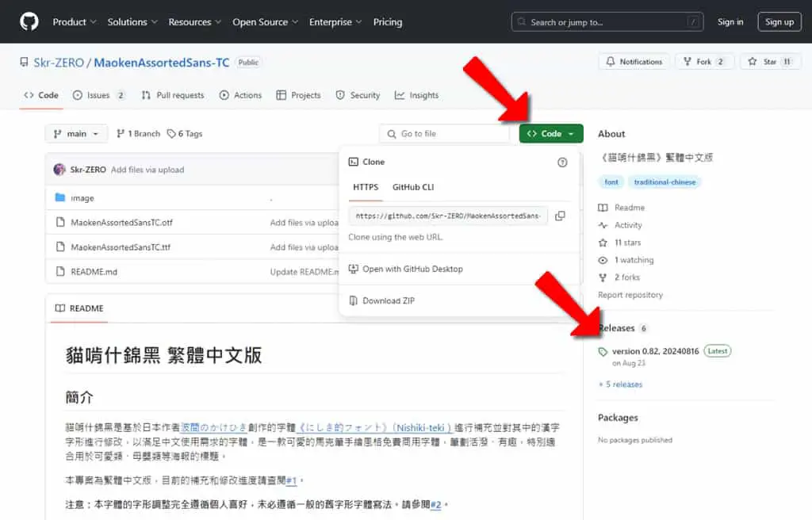Open with GitHub Desktop option
812x520 pixels.
click(x=406, y=269)
